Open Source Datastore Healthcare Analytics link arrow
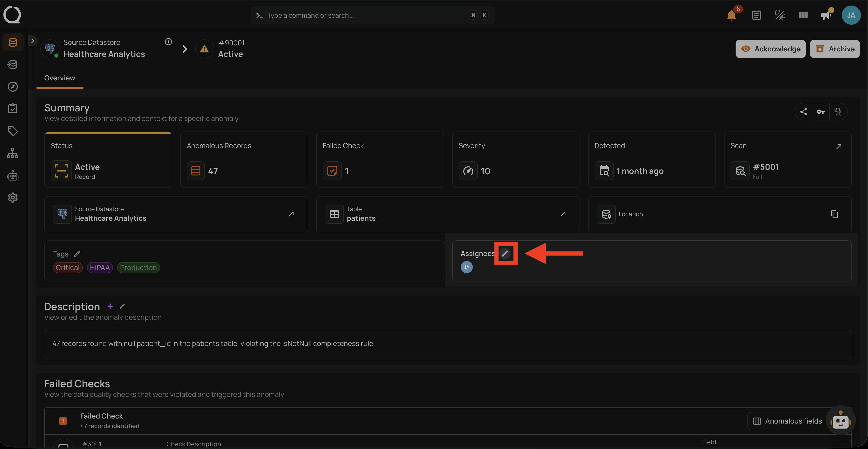Image resolution: width=868 pixels, height=449 pixels. click(291, 214)
